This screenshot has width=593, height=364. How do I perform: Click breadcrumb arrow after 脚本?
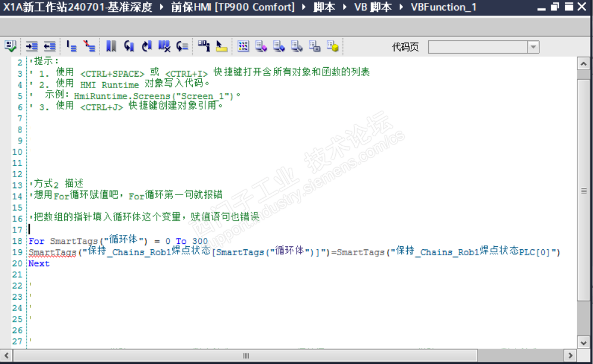[345, 7]
